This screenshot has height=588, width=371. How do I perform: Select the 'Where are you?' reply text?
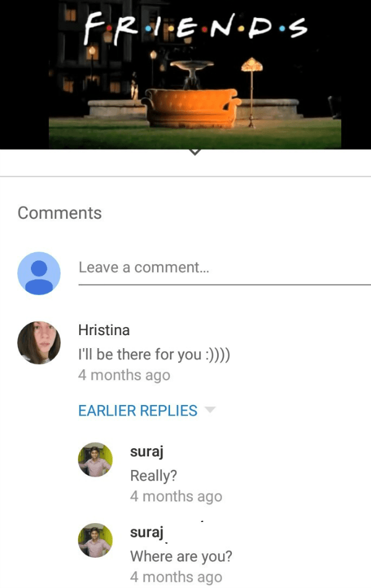[x=181, y=556]
